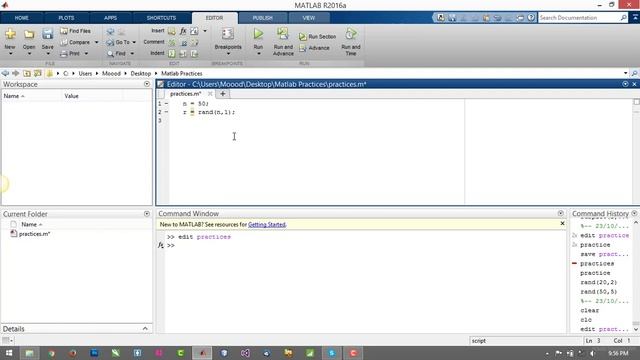
Task: Click the Run Section button
Action: tap(317, 37)
